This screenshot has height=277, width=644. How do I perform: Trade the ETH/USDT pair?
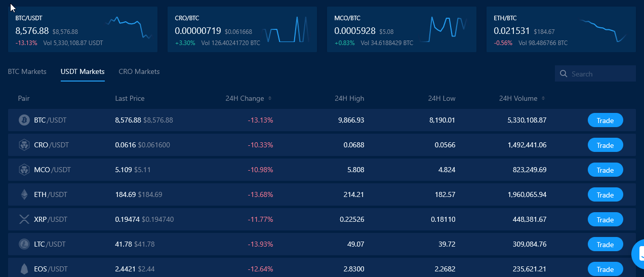tap(606, 194)
